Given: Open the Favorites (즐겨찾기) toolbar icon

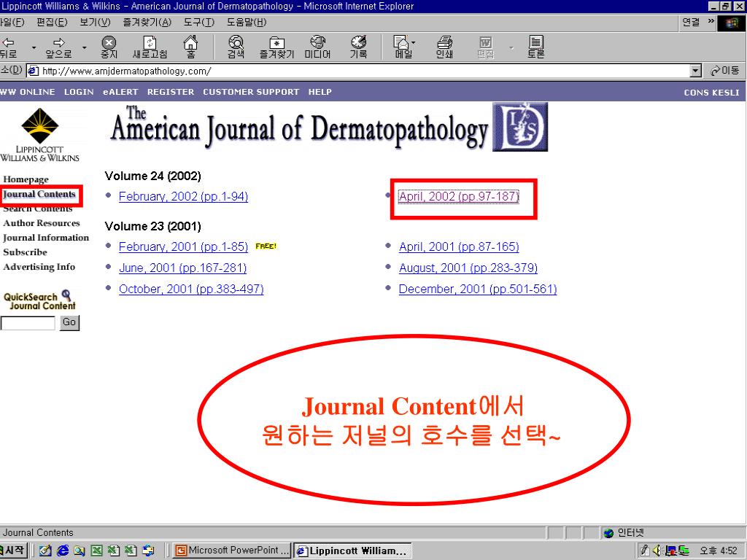Looking at the screenshot, I should 276,47.
